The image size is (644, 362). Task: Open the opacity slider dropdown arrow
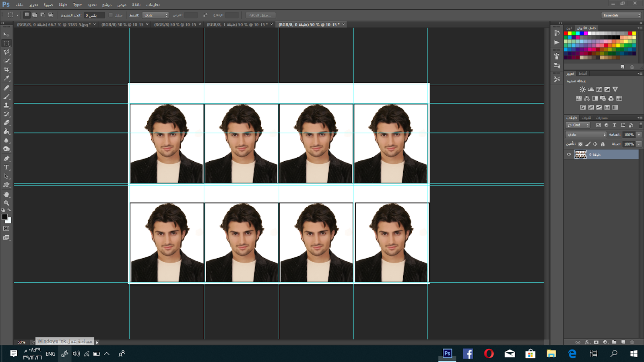[639, 135]
